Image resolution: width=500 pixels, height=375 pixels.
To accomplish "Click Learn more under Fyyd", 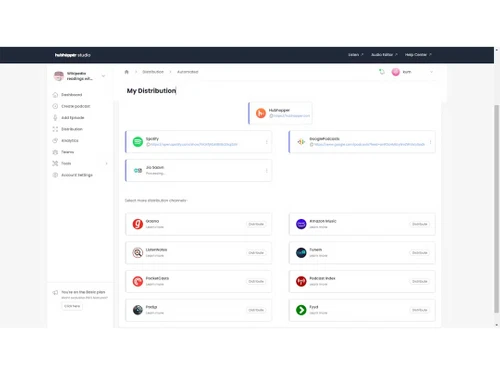I will (x=318, y=313).
